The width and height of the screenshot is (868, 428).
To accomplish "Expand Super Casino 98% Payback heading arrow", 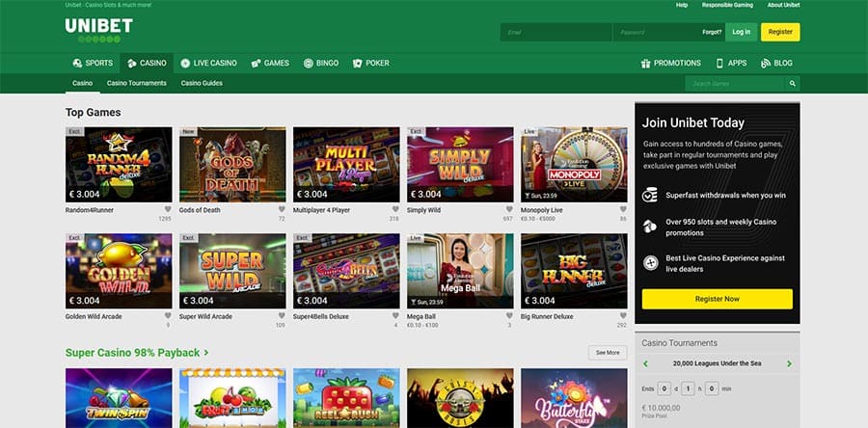I will coord(206,352).
